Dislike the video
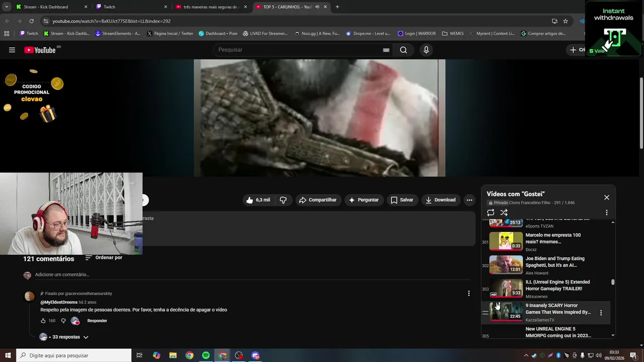 click(283, 200)
